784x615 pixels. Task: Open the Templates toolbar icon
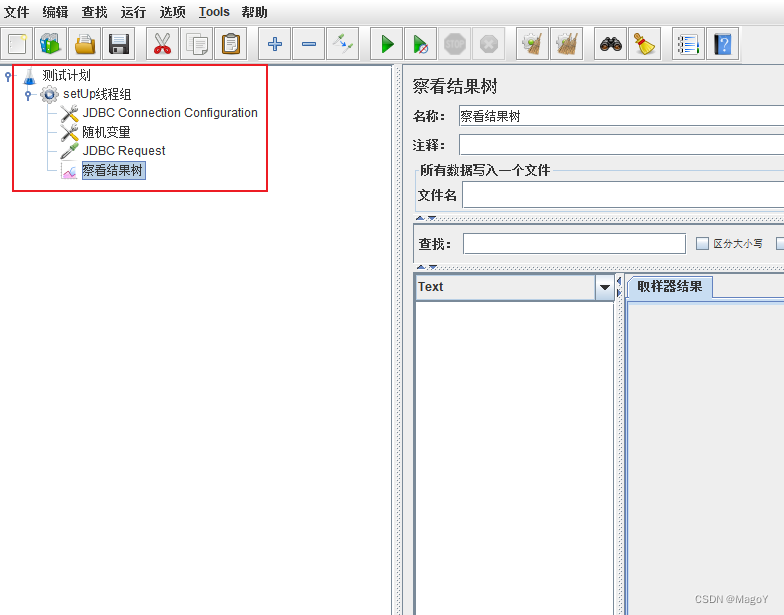coord(50,44)
